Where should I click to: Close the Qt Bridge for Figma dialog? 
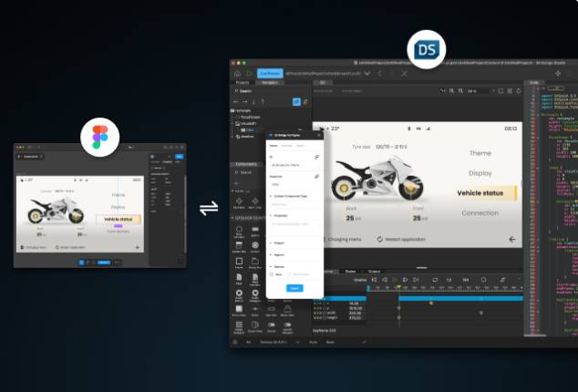318,136
